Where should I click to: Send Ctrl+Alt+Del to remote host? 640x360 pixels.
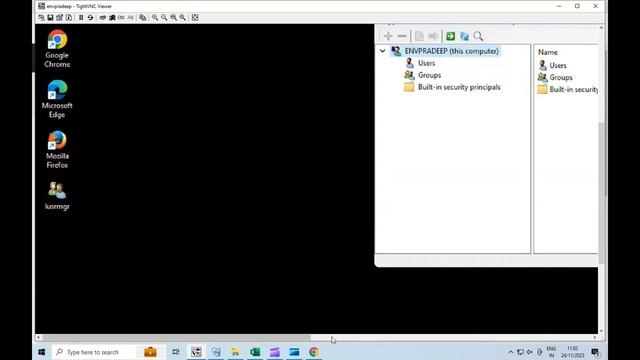tap(102, 18)
